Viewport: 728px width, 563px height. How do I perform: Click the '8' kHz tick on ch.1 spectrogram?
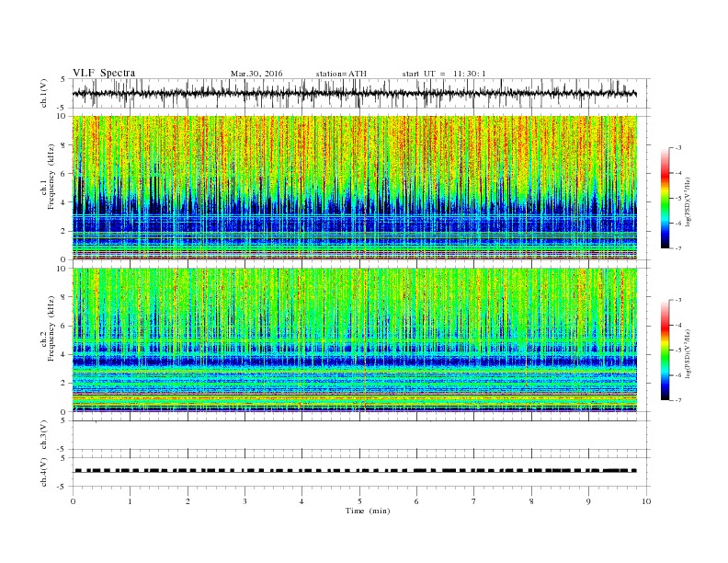[x=63, y=145]
